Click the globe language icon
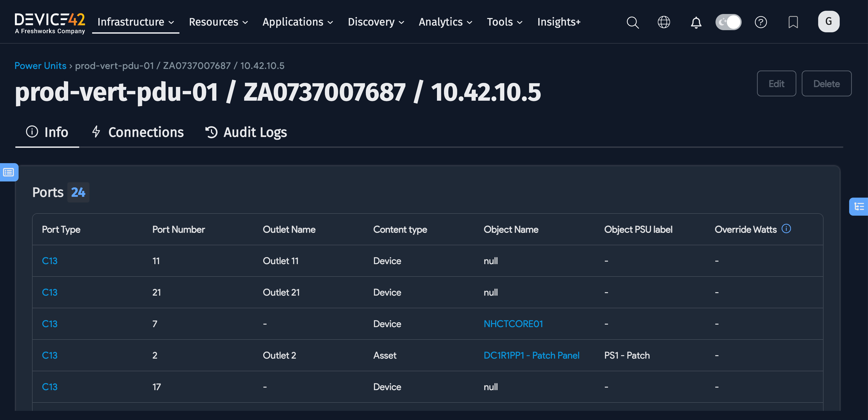Image resolution: width=868 pixels, height=420 pixels. 664,22
